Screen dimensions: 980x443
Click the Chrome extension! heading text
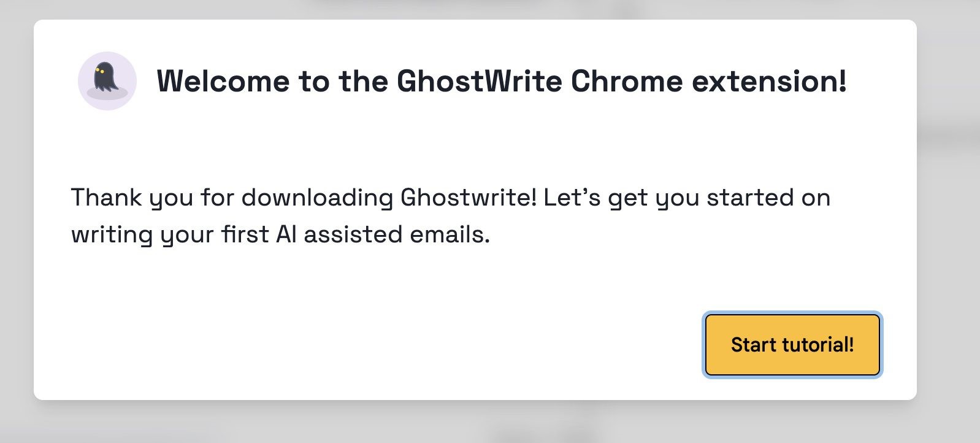click(708, 81)
